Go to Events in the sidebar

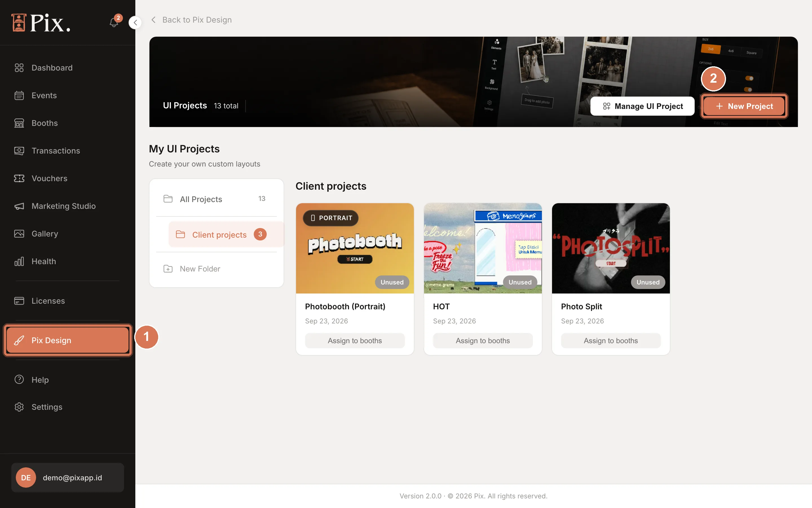coord(67,95)
